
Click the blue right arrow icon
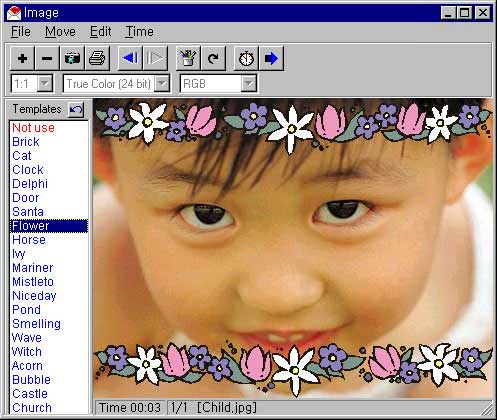(x=271, y=58)
